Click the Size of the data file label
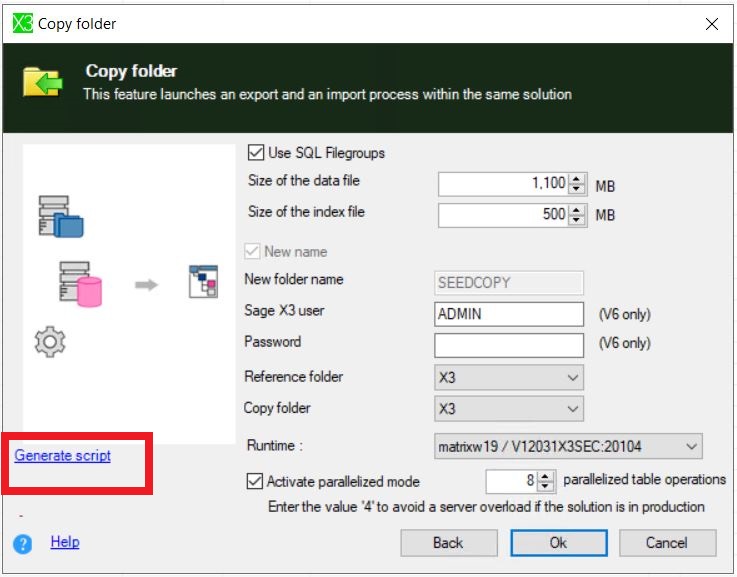Viewport: 737px width, 577px height. (x=304, y=180)
